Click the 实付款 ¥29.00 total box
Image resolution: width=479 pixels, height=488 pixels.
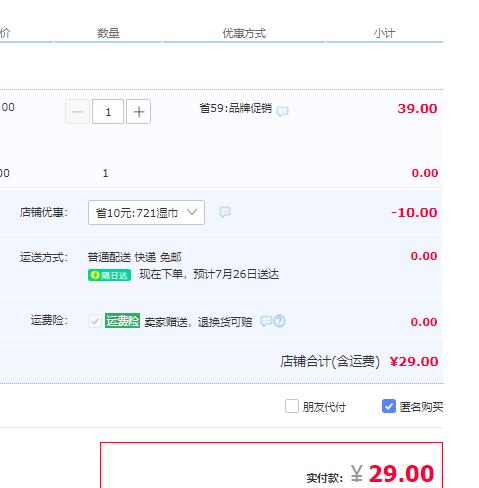[x=271, y=465]
